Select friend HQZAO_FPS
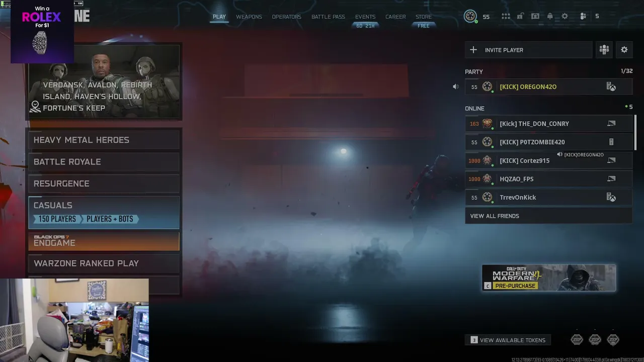Screen dimensions: 644x362 coord(549,179)
